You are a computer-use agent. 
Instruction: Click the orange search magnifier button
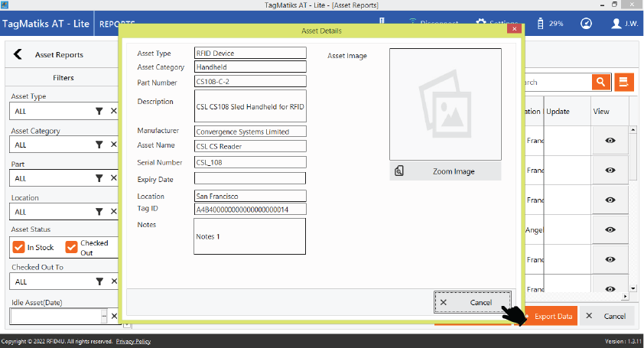(601, 82)
